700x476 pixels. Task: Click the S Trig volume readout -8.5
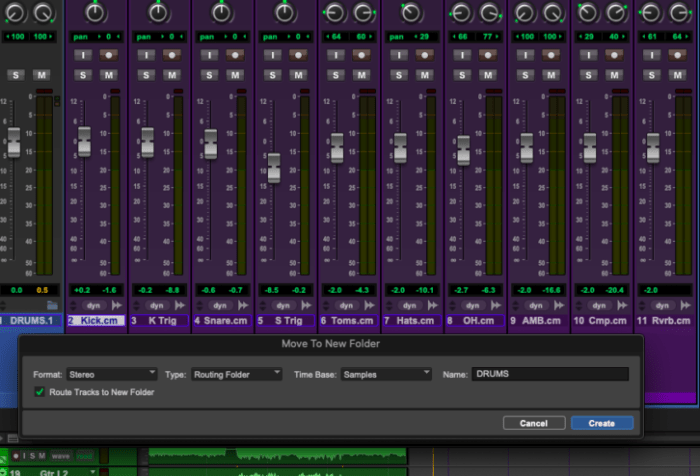271,290
